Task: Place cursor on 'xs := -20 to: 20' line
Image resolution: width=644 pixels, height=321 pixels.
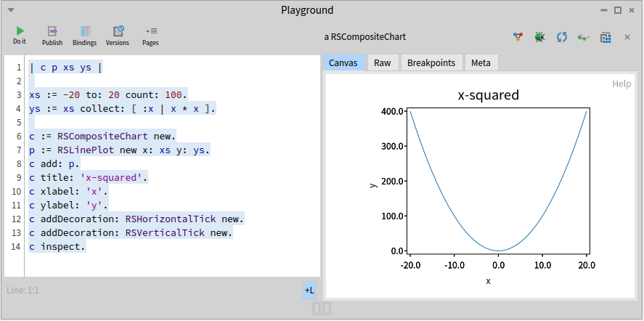Action: (x=108, y=95)
